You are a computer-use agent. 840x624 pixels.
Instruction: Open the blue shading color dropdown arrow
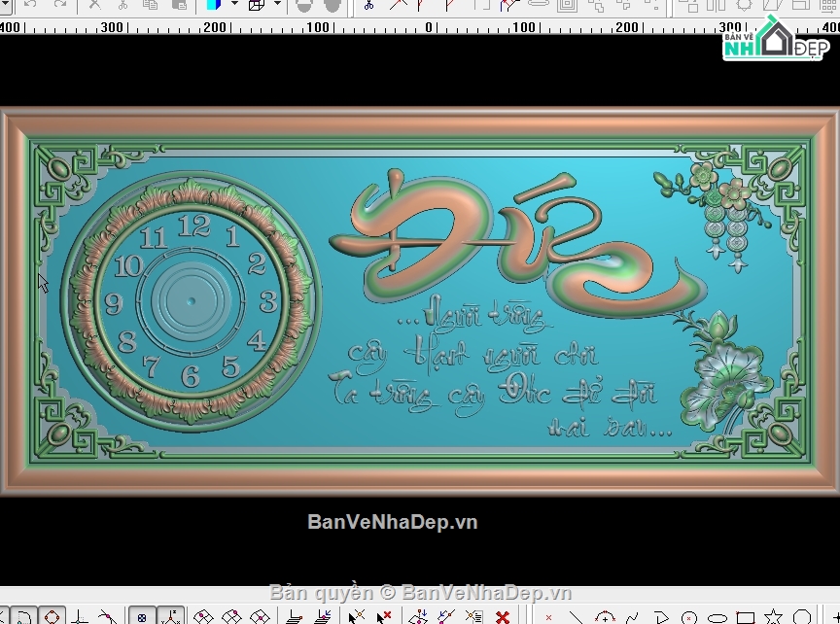coord(234,4)
